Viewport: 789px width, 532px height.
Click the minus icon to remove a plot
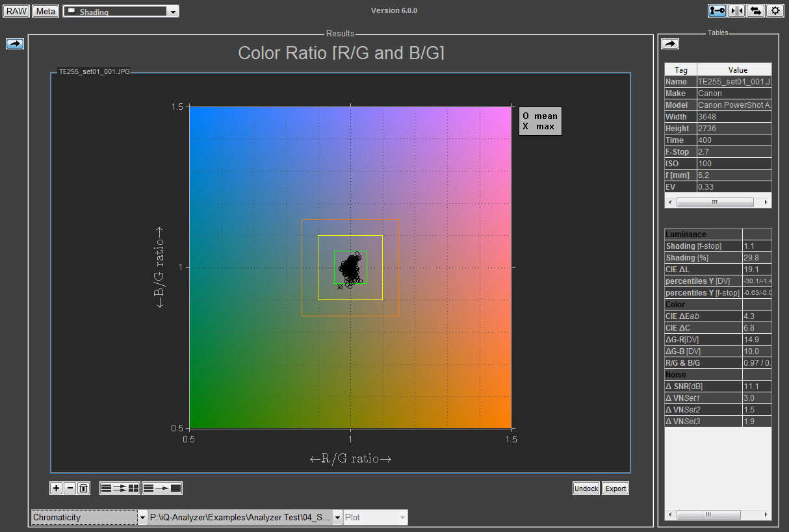pyautogui.click(x=70, y=488)
